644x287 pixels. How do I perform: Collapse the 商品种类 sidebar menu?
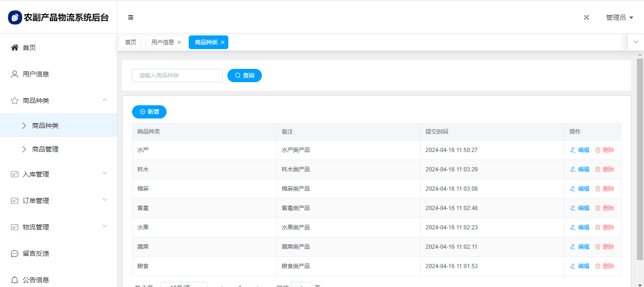click(x=105, y=100)
